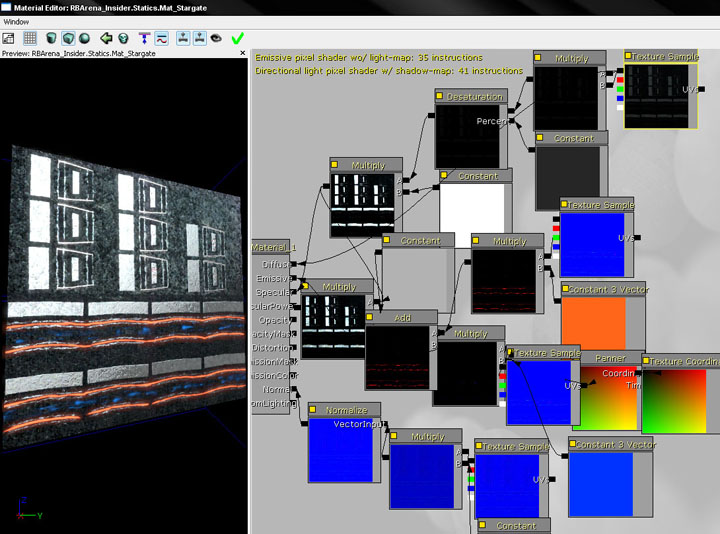
Task: Open the Window menu
Action: click(16, 22)
